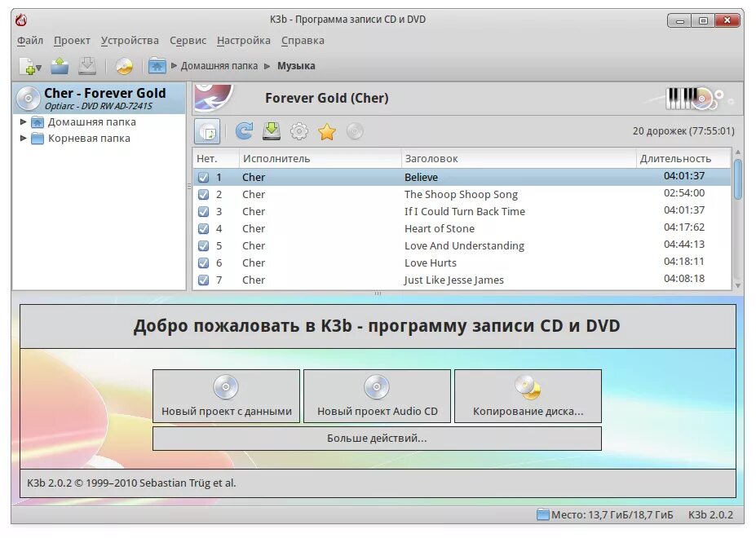Click the home folder icon in location bar
Screen dimensions: 756x538
(157, 65)
